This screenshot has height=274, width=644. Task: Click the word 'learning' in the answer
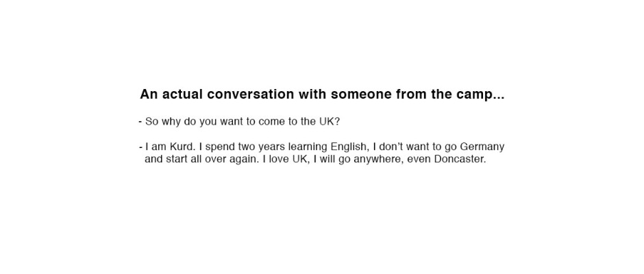[308, 147]
